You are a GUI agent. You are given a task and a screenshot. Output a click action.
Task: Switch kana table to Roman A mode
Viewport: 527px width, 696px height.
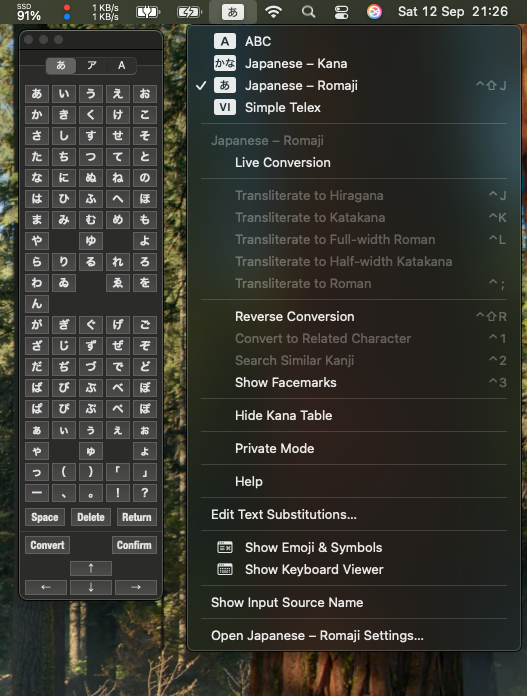[x=121, y=66]
